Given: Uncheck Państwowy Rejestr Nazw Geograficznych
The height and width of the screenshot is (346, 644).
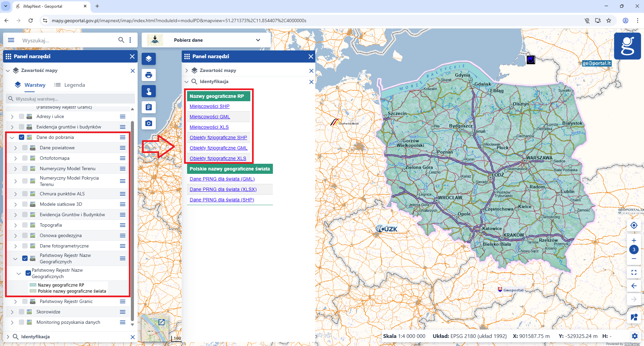Looking at the screenshot, I should pos(25,258).
